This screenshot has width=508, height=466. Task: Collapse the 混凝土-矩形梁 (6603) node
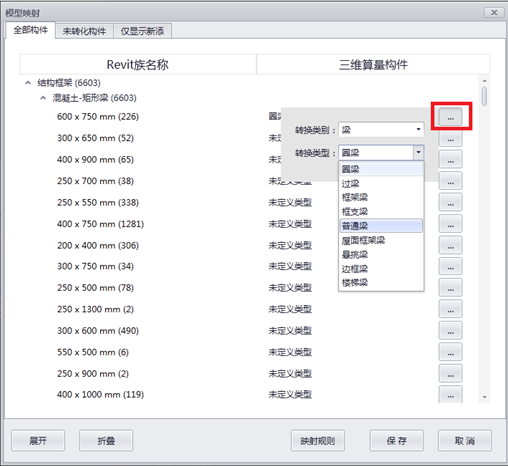click(43, 98)
